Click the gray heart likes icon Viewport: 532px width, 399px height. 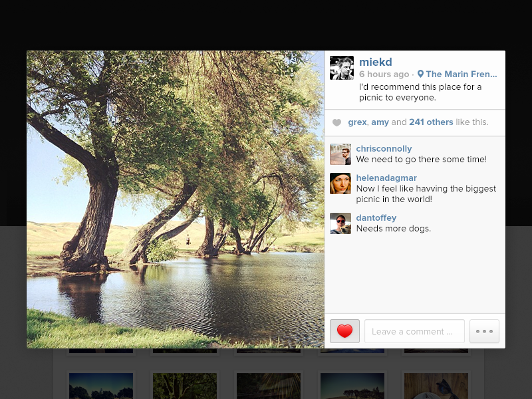click(336, 122)
